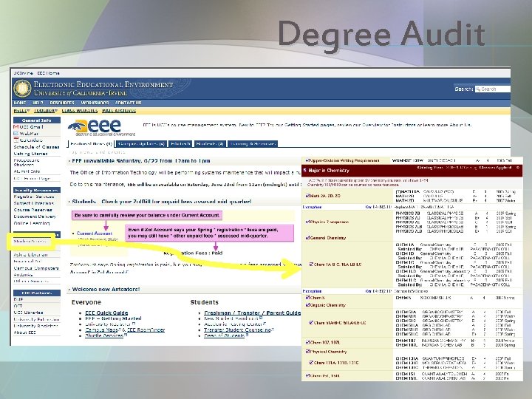Image resolution: width=532 pixels, height=399 pixels.
Task: Click checkmark icon beside Upper-Division Writing Requirement
Action: point(307,160)
